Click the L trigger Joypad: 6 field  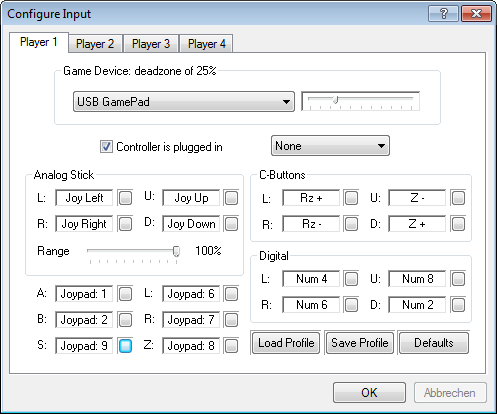[191, 294]
